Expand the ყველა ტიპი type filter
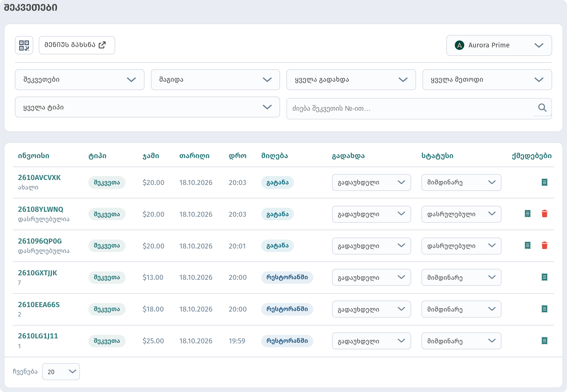This screenshot has height=392, width=567. 147,107
